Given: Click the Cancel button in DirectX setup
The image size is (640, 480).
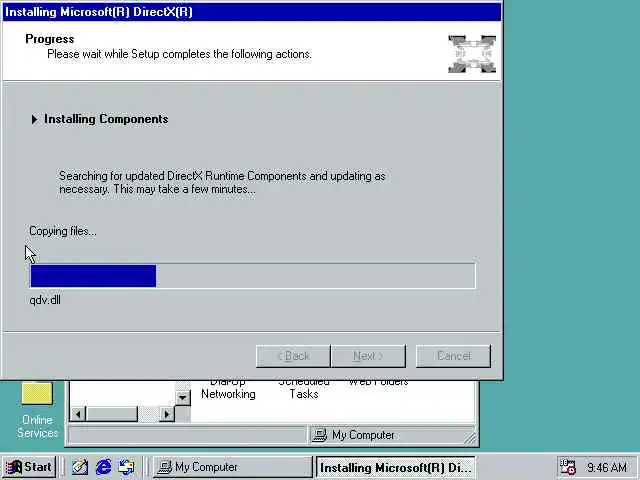Looking at the screenshot, I should coord(453,356).
